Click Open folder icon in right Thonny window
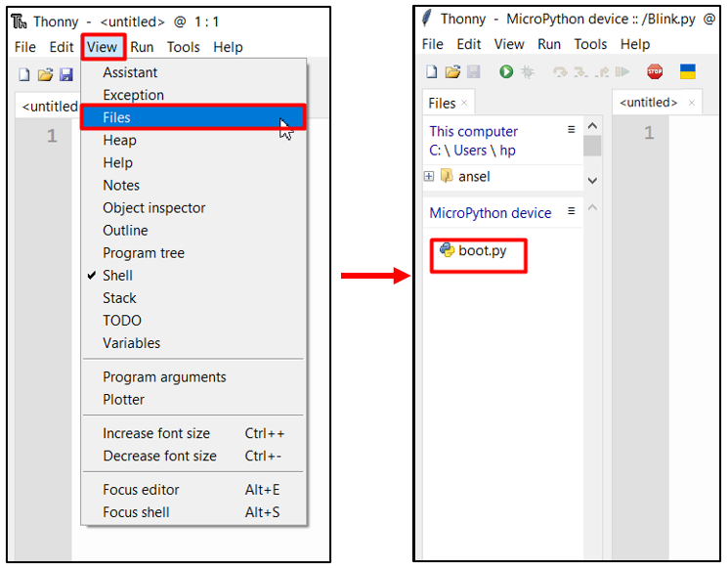The image size is (728, 569). [x=452, y=71]
